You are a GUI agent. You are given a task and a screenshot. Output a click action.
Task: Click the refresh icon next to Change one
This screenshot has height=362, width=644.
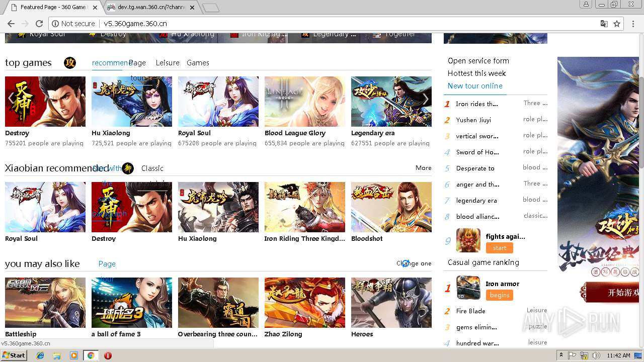pyautogui.click(x=405, y=263)
